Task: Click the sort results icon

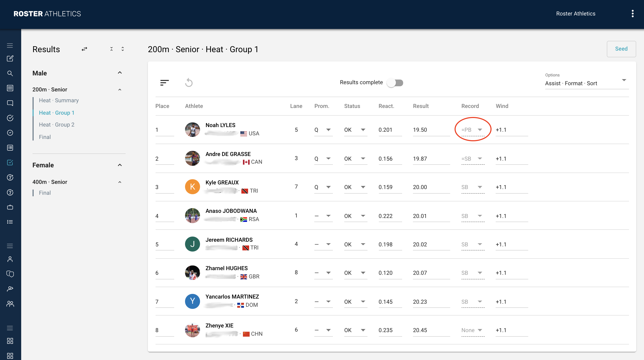Action: (164, 83)
